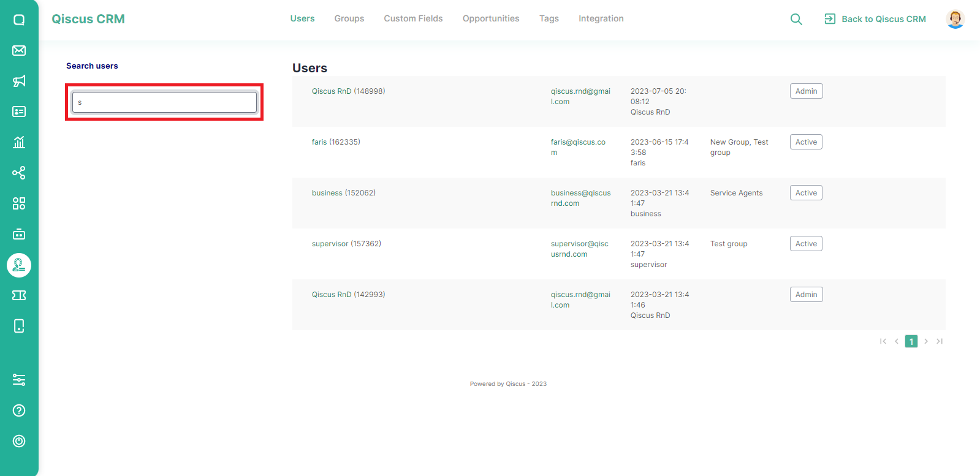
Task: Focus the Search users input field
Action: pos(164,102)
